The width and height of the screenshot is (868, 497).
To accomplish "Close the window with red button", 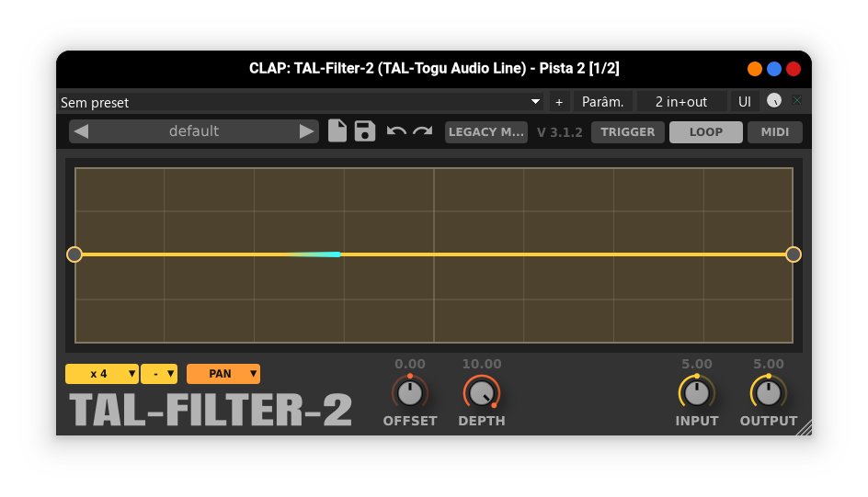I will click(x=794, y=69).
